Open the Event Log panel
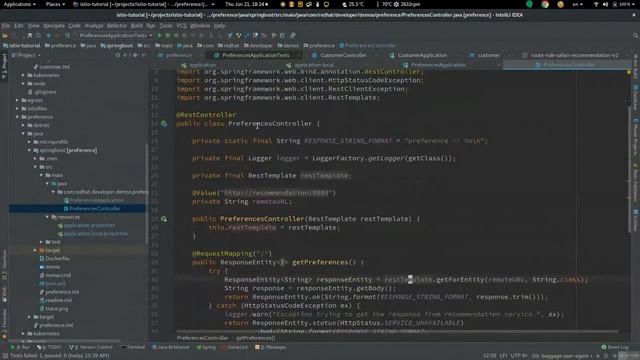Image resolution: width=640 pixels, height=360 pixels. [x=615, y=347]
